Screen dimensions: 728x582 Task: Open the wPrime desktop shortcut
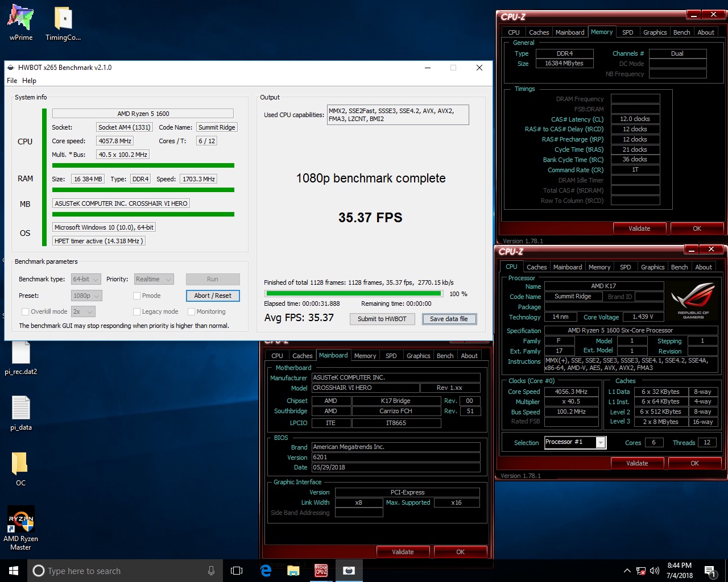21,23
